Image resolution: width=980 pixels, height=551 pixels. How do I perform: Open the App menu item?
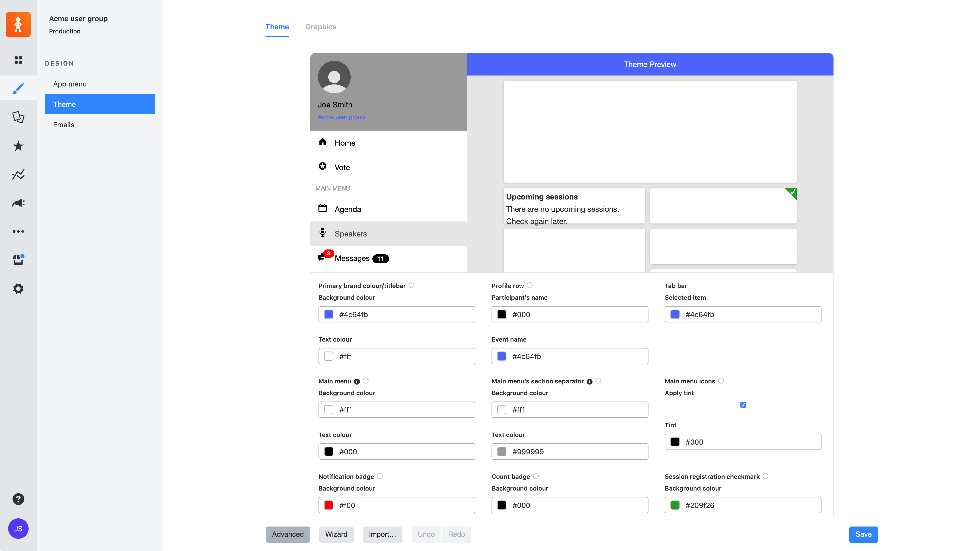pos(70,84)
